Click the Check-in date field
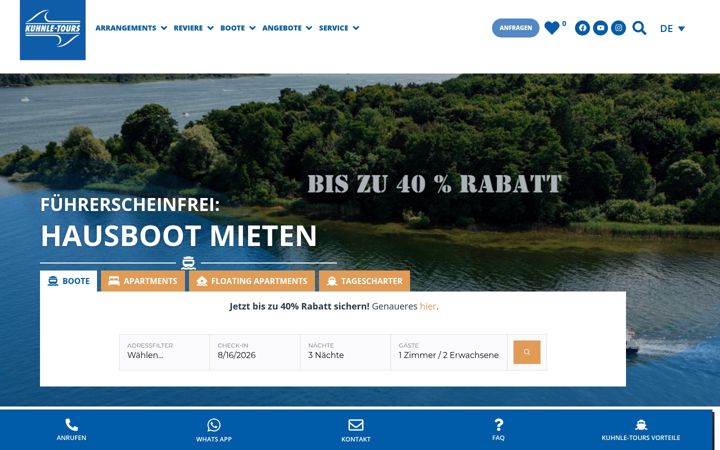The image size is (720, 450). click(x=255, y=352)
